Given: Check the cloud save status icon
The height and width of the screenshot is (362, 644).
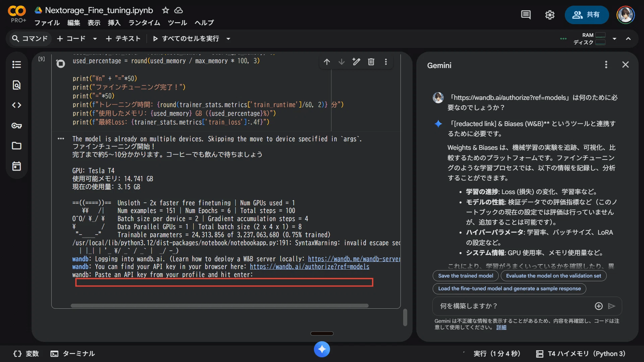Looking at the screenshot, I should click(x=178, y=10).
